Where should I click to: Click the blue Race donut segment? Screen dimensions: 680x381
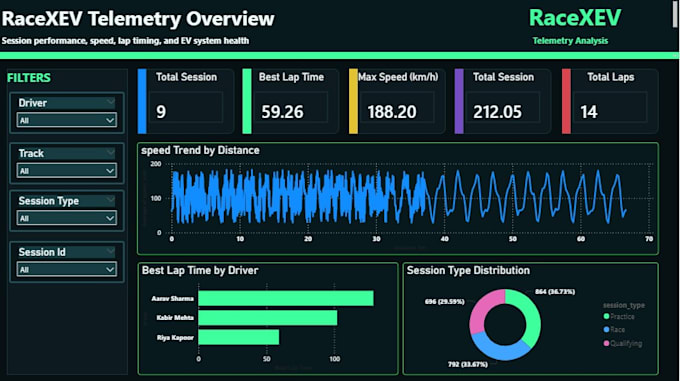[x=499, y=350]
